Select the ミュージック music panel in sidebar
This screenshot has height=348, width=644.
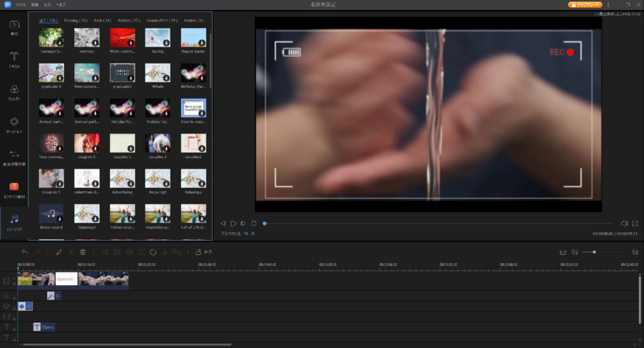click(x=14, y=223)
